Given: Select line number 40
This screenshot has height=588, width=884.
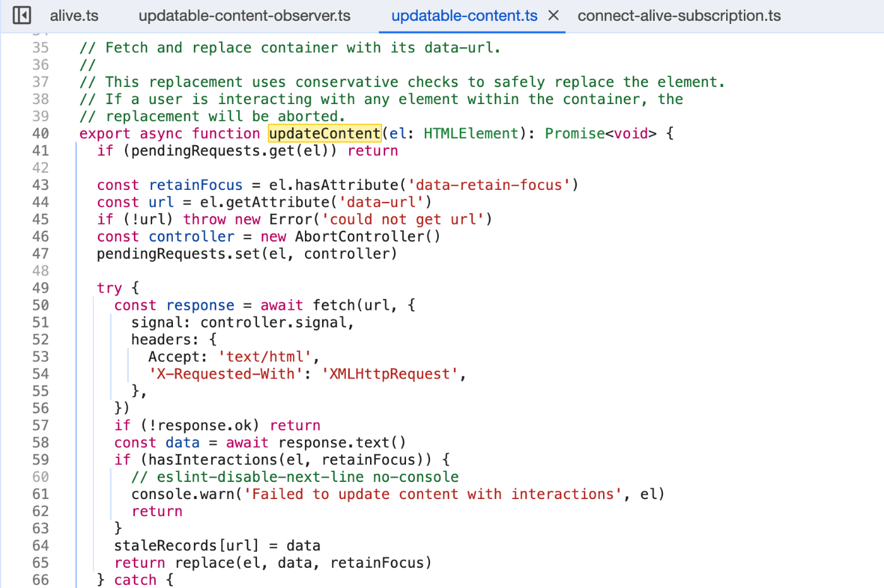Looking at the screenshot, I should click(x=40, y=133).
